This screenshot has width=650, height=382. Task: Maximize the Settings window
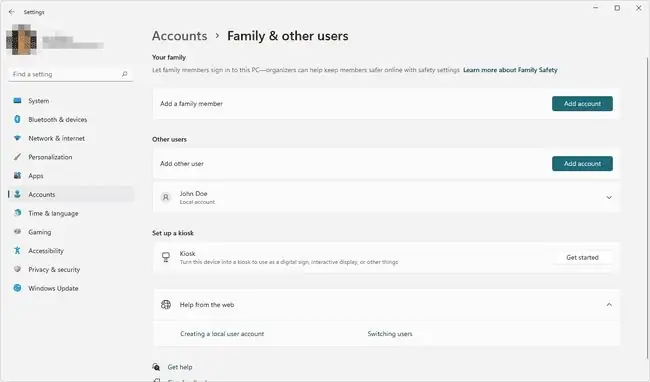click(x=617, y=8)
